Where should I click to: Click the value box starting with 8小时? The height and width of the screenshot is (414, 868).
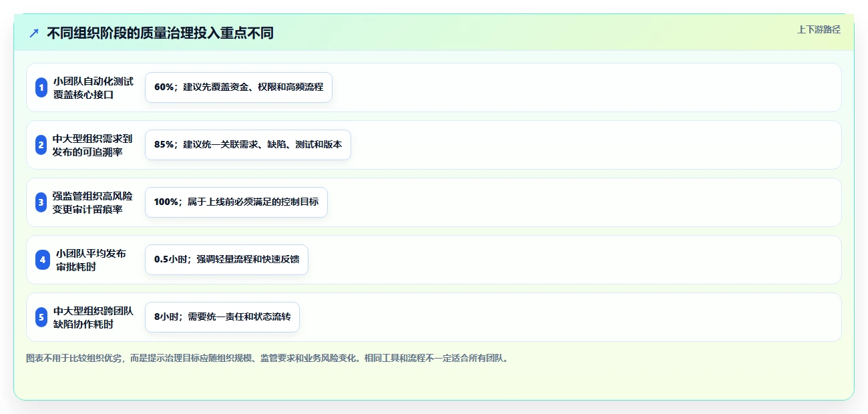tap(222, 317)
